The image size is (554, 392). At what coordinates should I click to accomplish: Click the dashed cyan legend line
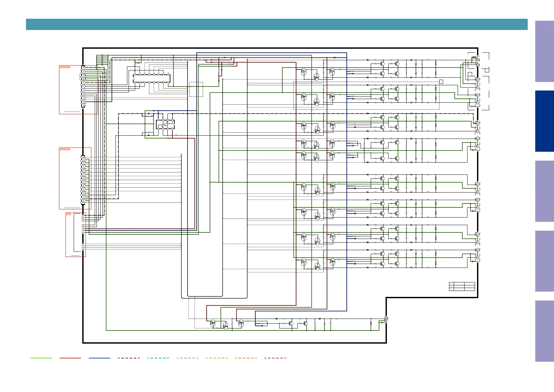click(158, 358)
